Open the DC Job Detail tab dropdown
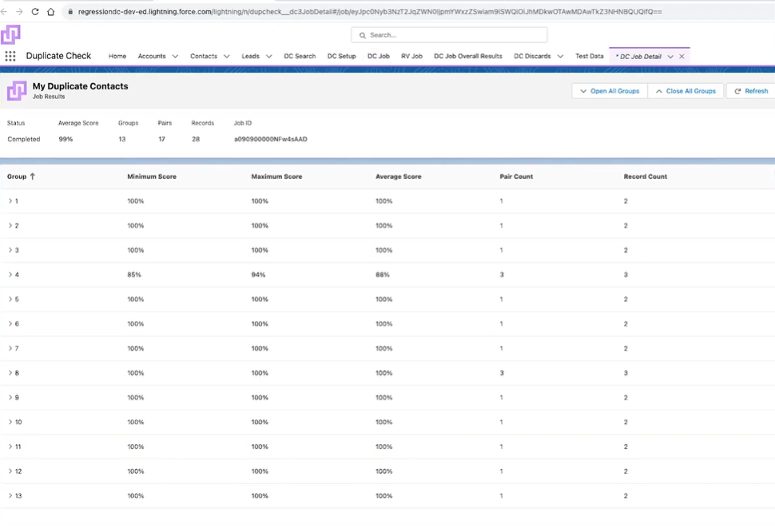775x532 pixels. (670, 56)
